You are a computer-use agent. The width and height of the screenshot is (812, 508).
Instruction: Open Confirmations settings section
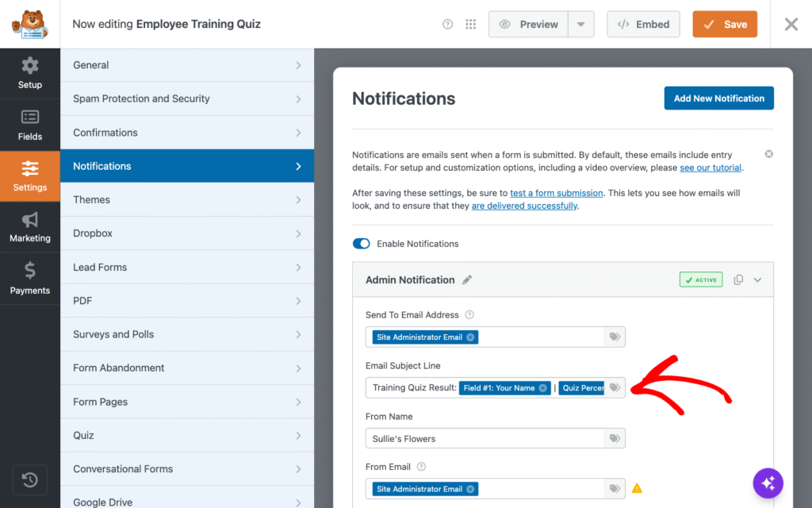click(187, 133)
